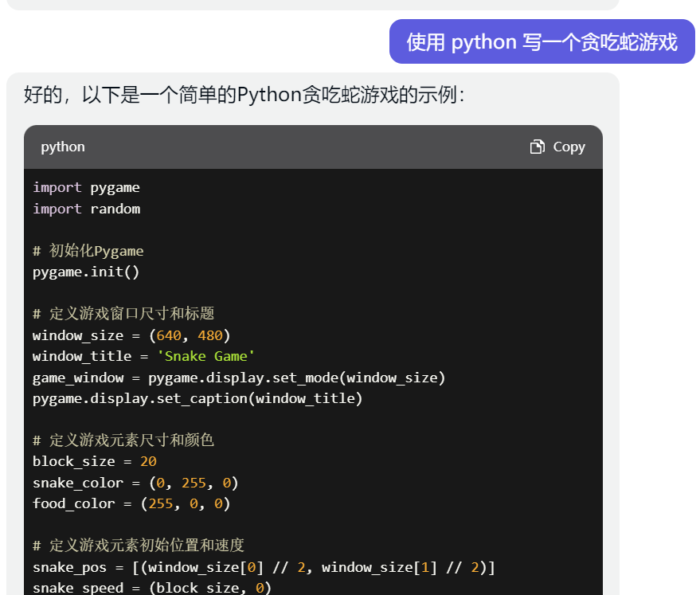This screenshot has height=595, width=700.
Task: Click the snake_color tuple value
Action: [x=194, y=483]
